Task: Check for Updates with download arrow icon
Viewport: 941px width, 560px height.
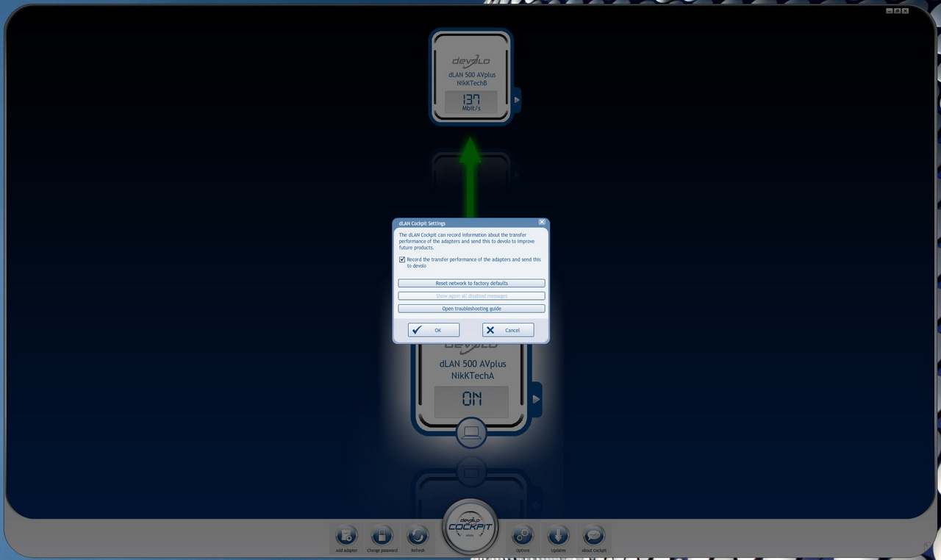Action: click(558, 535)
